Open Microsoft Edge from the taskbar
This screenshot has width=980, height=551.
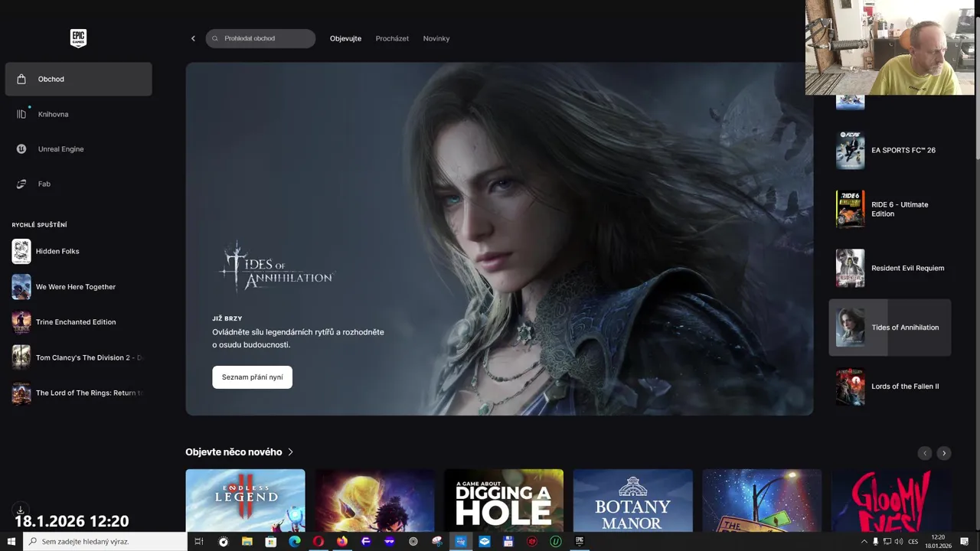click(295, 541)
